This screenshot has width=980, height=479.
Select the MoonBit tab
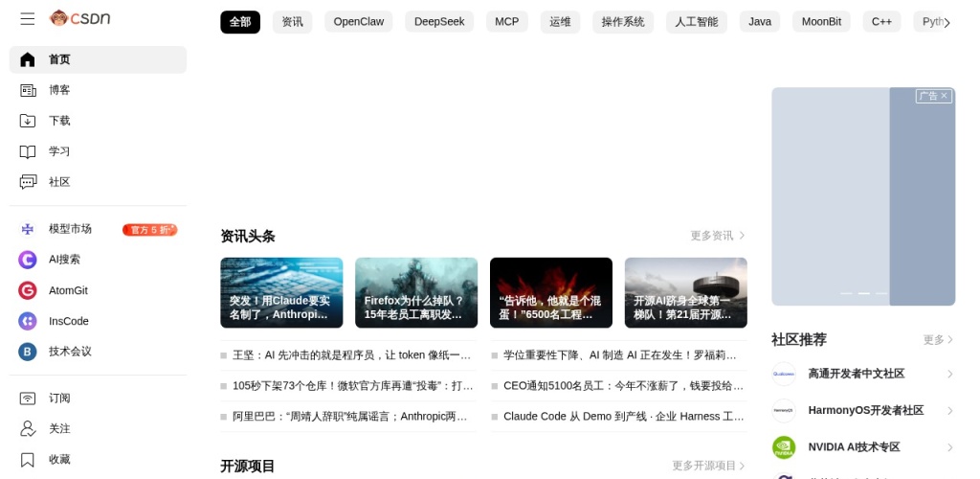point(822,22)
